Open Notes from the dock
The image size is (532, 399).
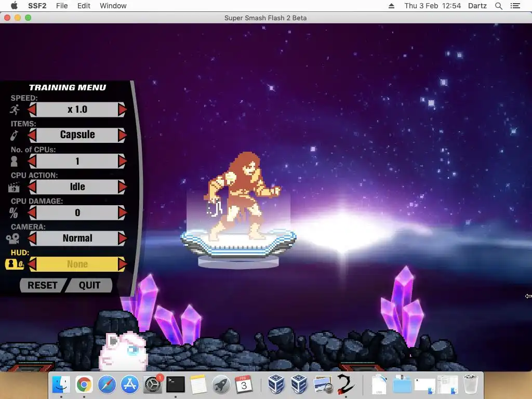(198, 384)
